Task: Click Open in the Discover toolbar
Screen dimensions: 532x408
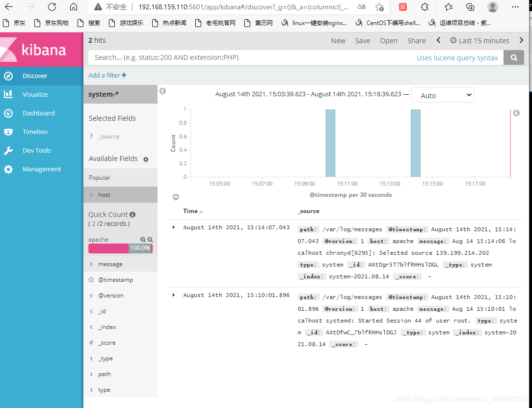Action: (x=389, y=41)
